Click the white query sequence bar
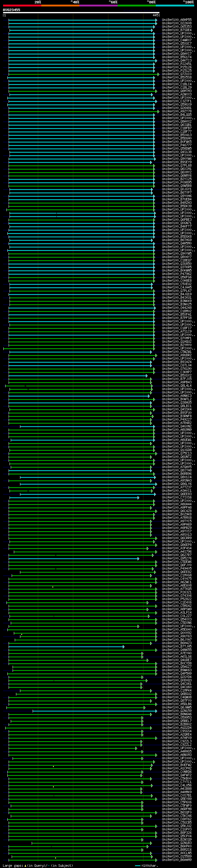 pyautogui.click(x=81, y=13)
